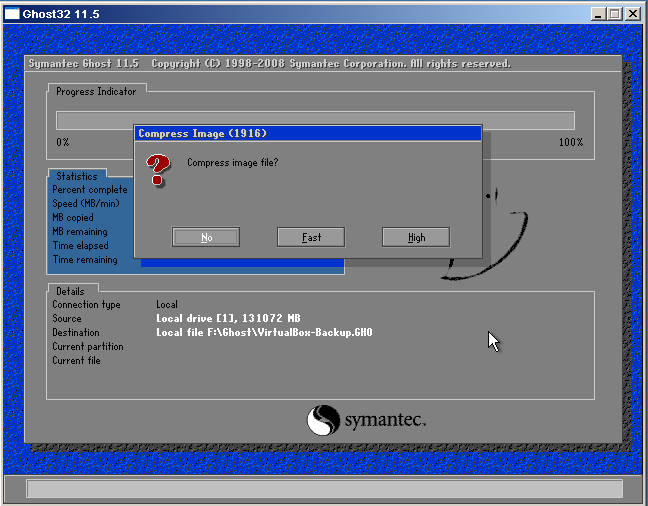
Task: Click the 'Destination' label
Action: 76,332
